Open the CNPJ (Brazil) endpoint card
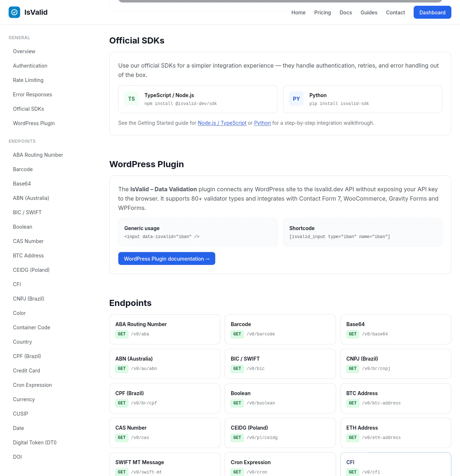460x476 pixels. point(396,364)
